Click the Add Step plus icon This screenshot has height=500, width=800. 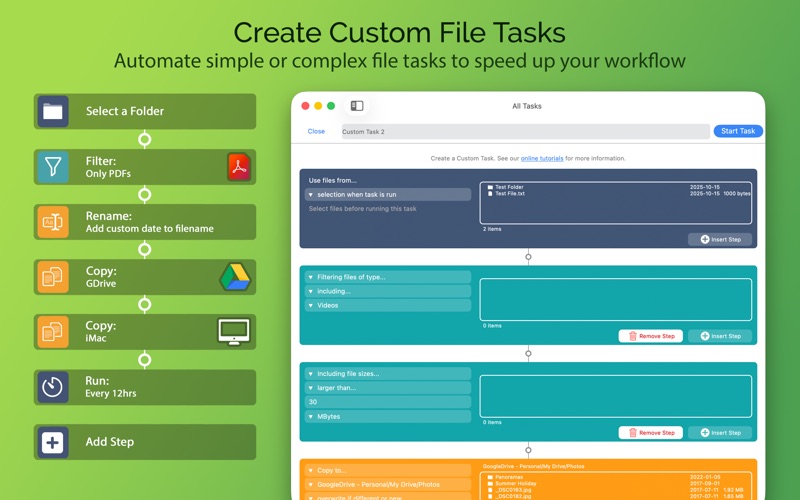tap(53, 442)
